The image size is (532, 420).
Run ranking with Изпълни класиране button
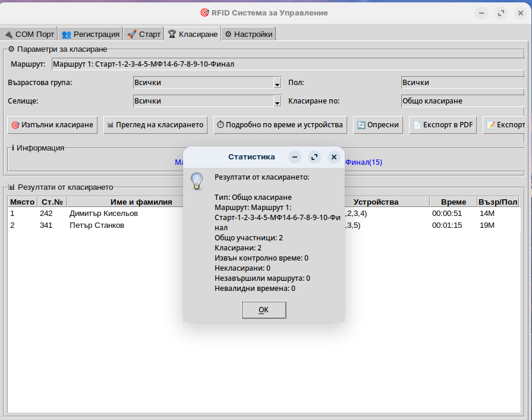[x=52, y=125]
